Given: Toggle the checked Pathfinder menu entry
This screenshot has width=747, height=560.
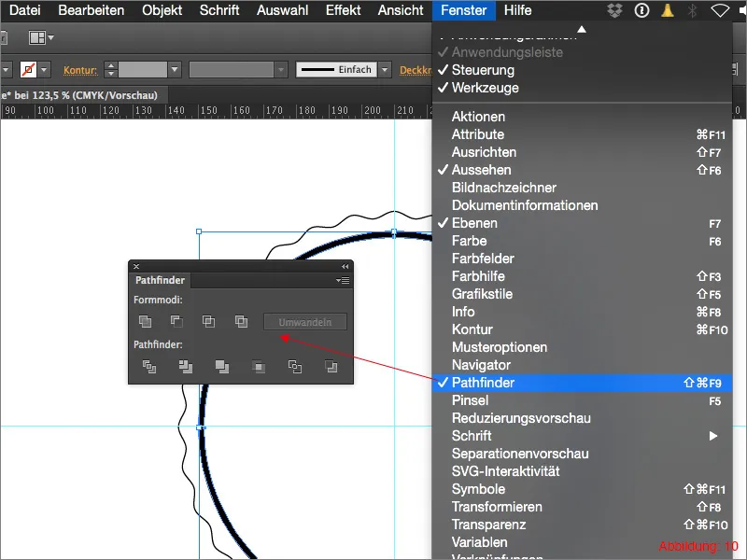Looking at the screenshot, I should click(x=582, y=383).
